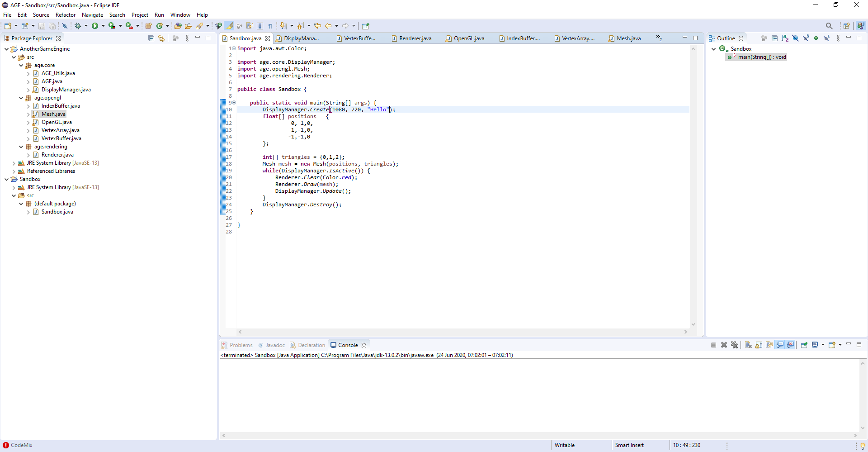Click the Run (green play) toolbar button
The image size is (868, 452).
[95, 26]
